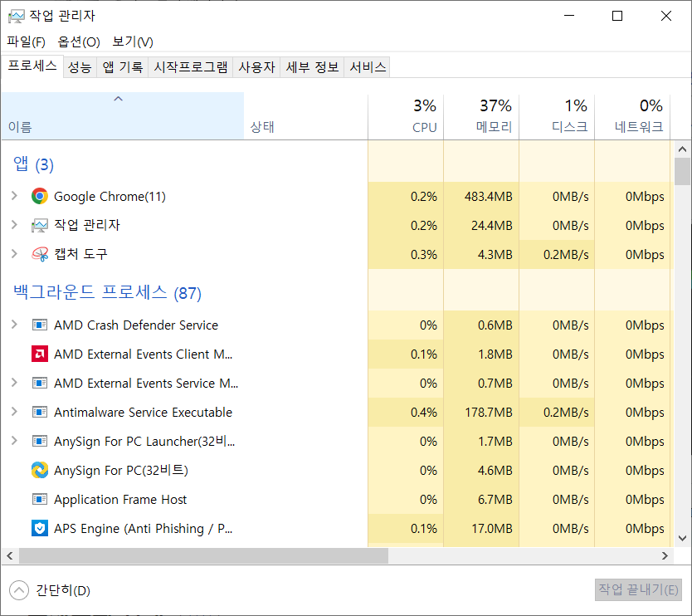Select the 프로세스 tab
Viewport: 692px width, 616px height.
click(x=32, y=66)
